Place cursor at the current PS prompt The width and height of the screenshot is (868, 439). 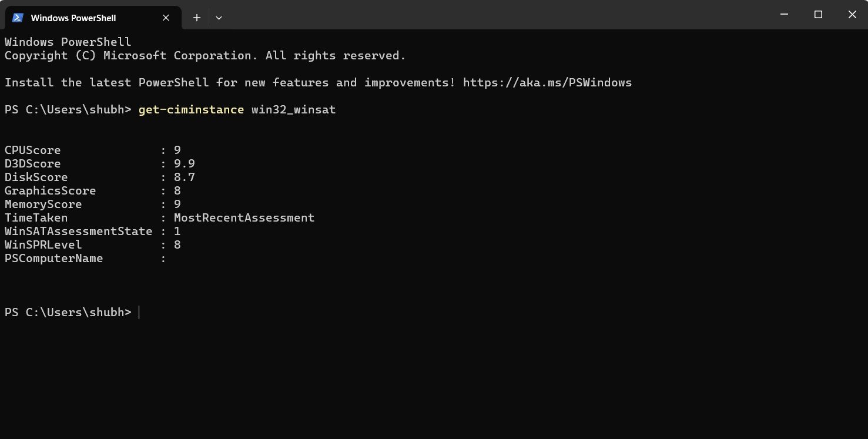(139, 313)
